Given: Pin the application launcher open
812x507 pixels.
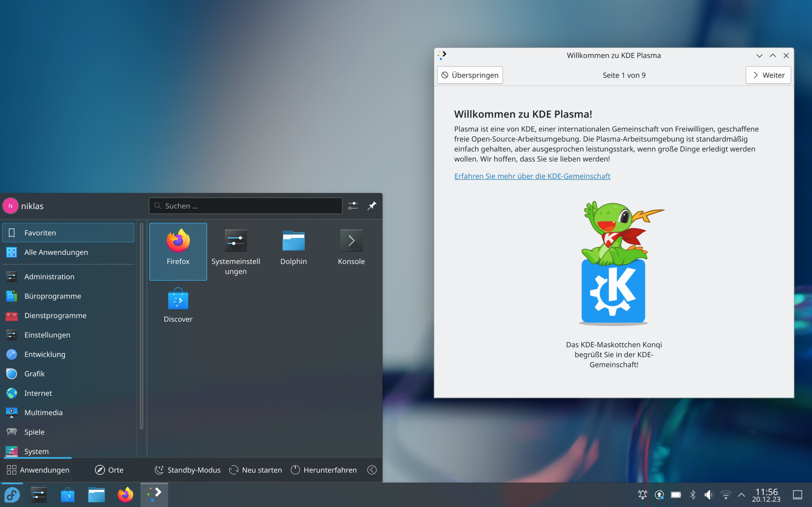Looking at the screenshot, I should 372,206.
